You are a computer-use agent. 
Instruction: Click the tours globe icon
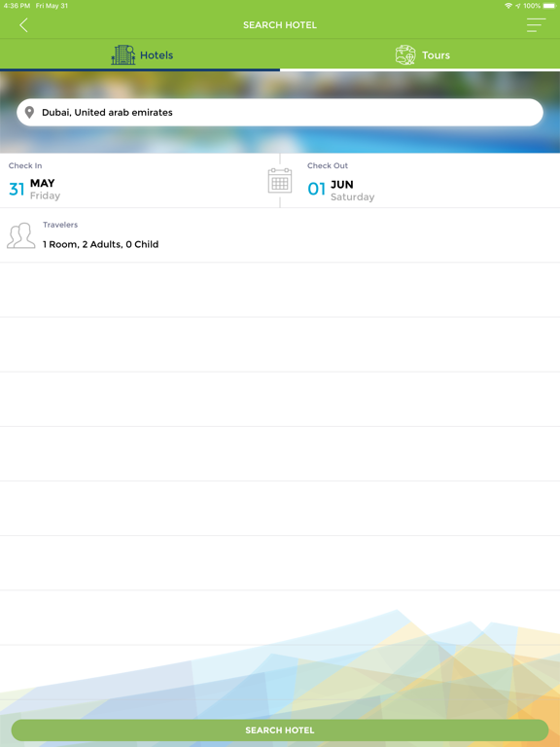[x=405, y=54]
